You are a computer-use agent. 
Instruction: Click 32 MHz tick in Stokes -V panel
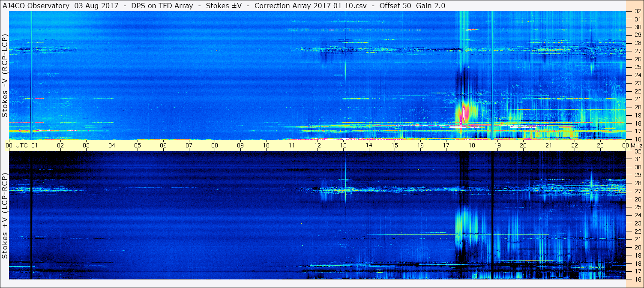(637, 12)
